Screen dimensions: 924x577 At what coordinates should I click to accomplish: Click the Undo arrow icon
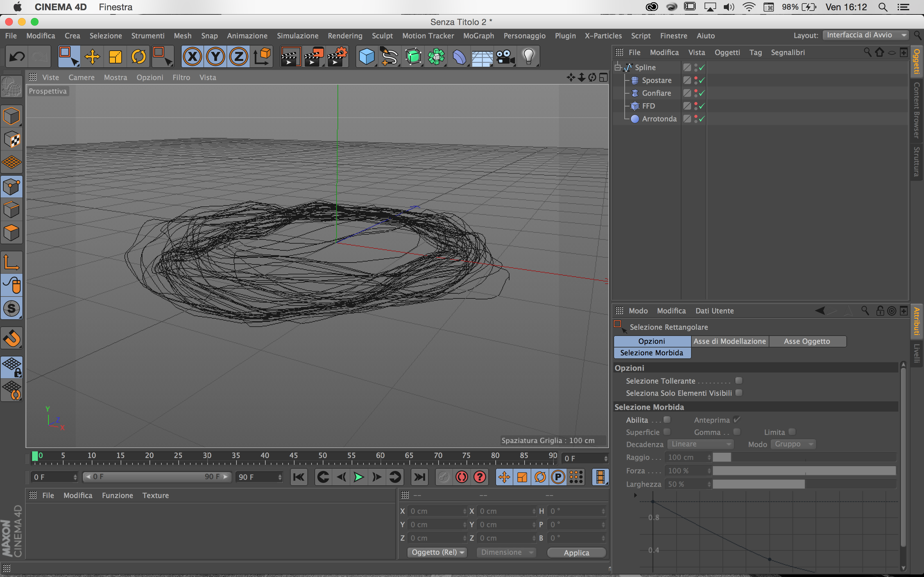(17, 56)
